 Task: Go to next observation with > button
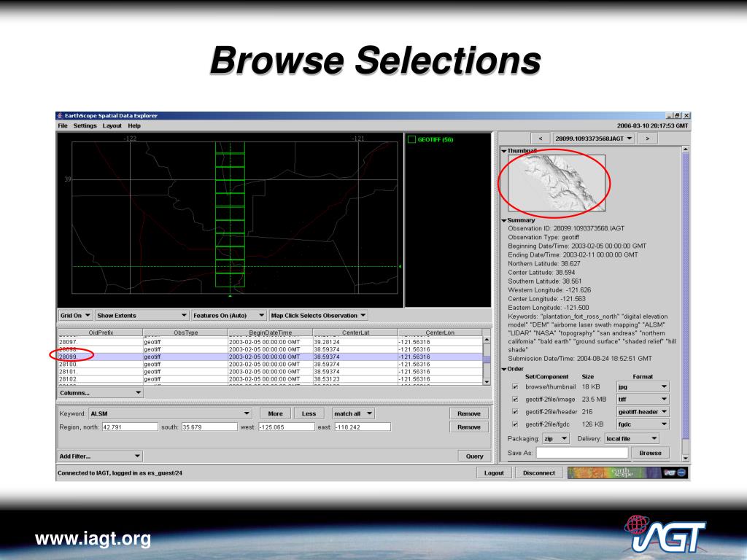click(x=647, y=139)
